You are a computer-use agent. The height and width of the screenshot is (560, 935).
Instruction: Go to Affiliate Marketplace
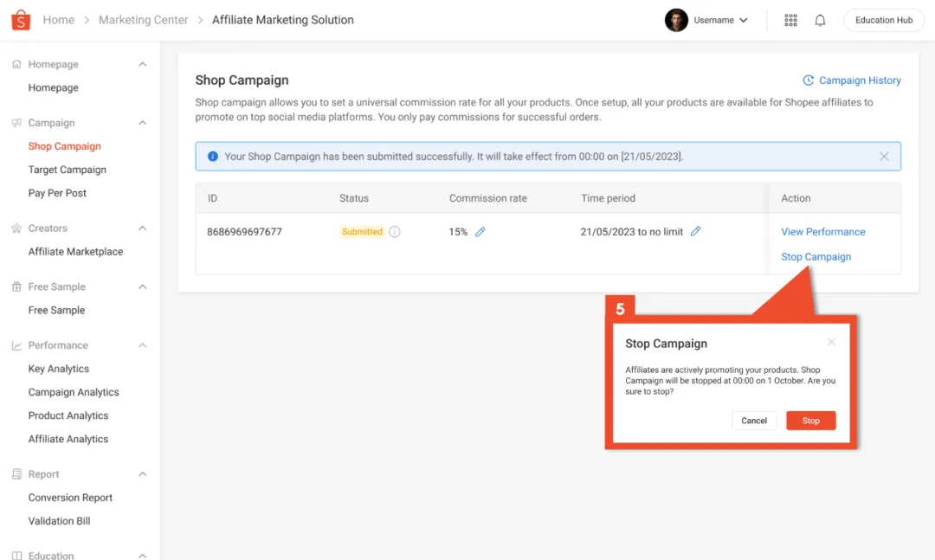[75, 252]
